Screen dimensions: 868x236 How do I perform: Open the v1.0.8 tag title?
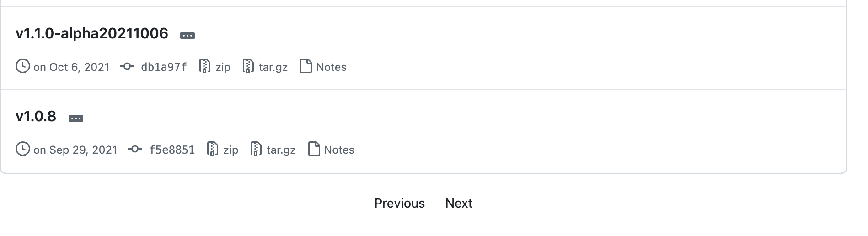(x=36, y=116)
